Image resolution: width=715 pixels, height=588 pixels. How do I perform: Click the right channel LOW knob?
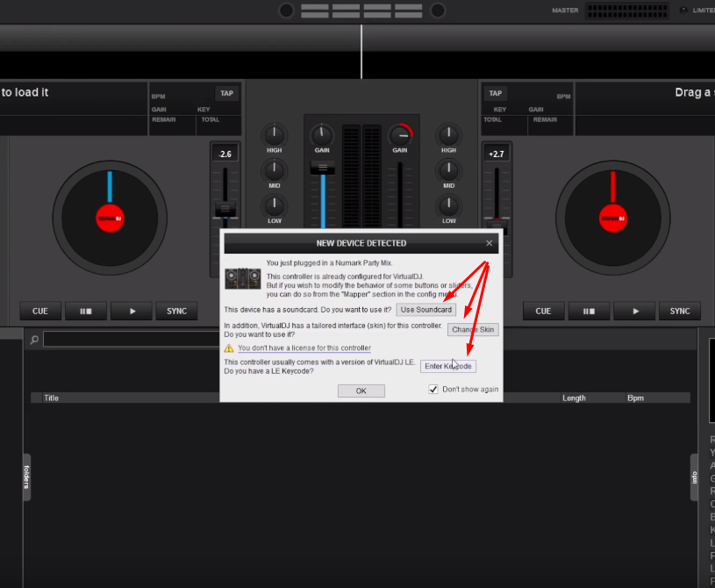tap(448, 205)
